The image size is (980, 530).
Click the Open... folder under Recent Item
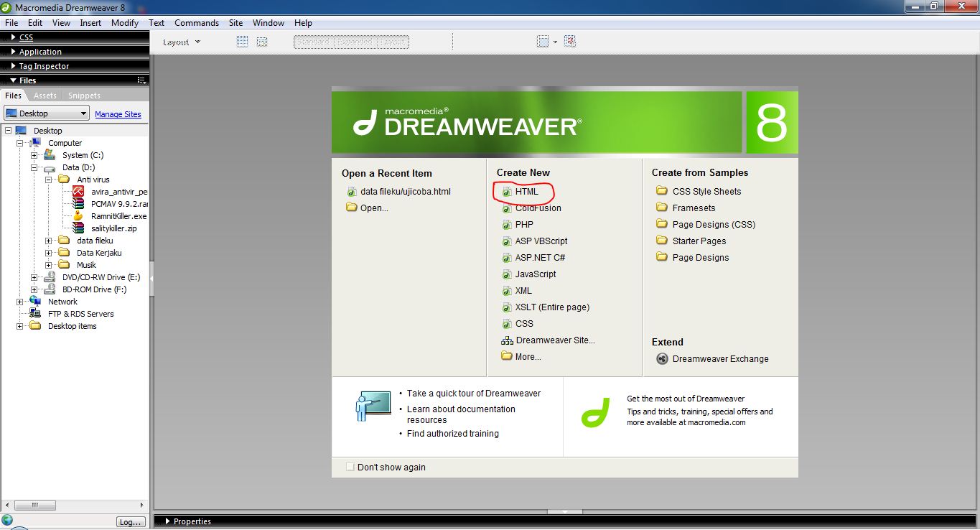coord(367,208)
